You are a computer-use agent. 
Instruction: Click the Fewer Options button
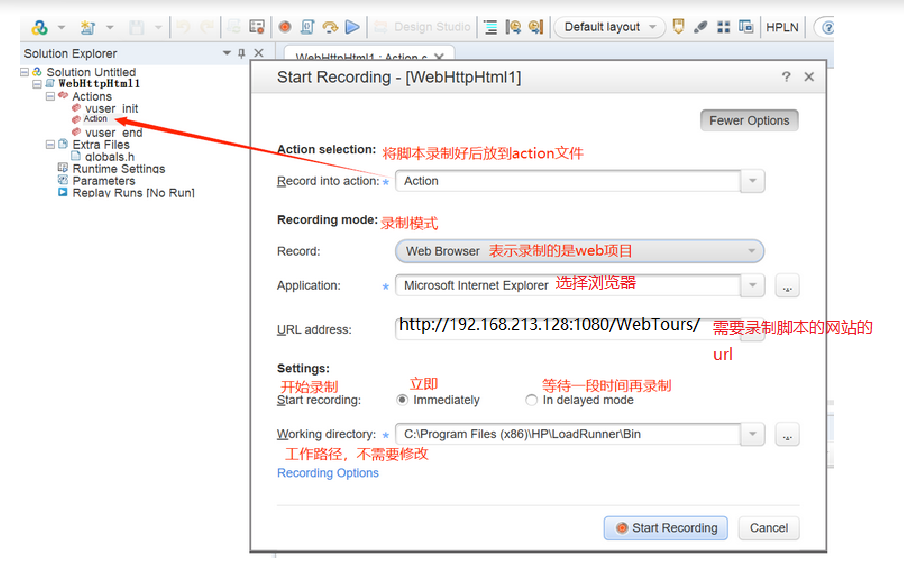click(x=749, y=121)
